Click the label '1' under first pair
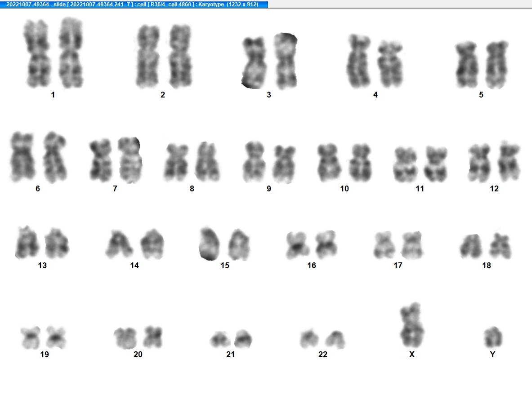Screen dimensions: 532x403 [x=53, y=95]
